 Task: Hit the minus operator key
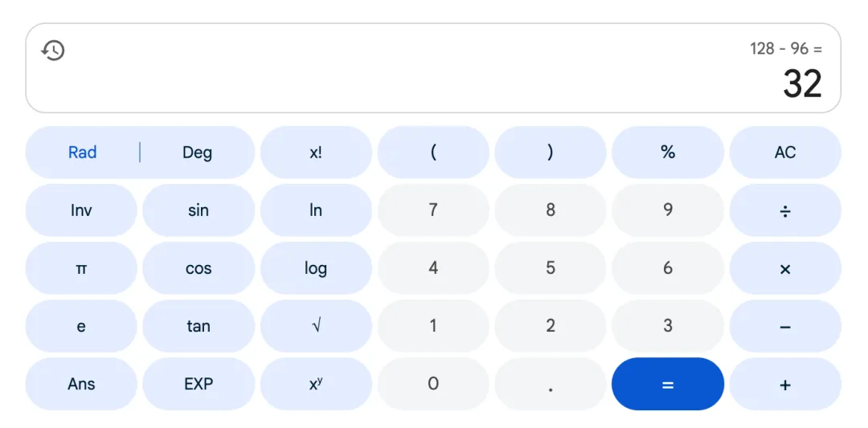(x=785, y=326)
